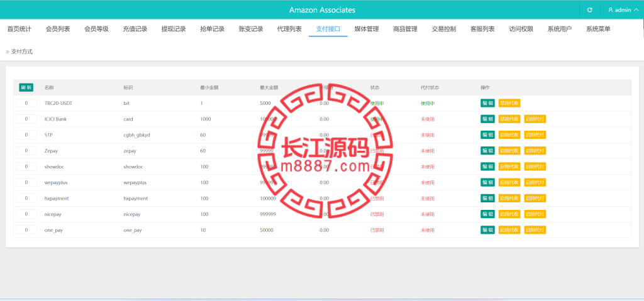Open the admin user dropdown
Viewport: 644px width, 301px height.
pyautogui.click(x=622, y=10)
